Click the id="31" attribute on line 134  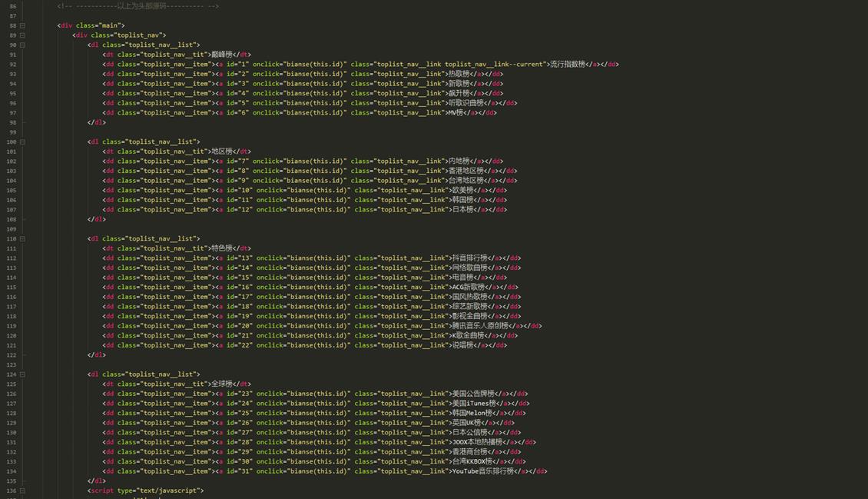pyautogui.click(x=239, y=471)
